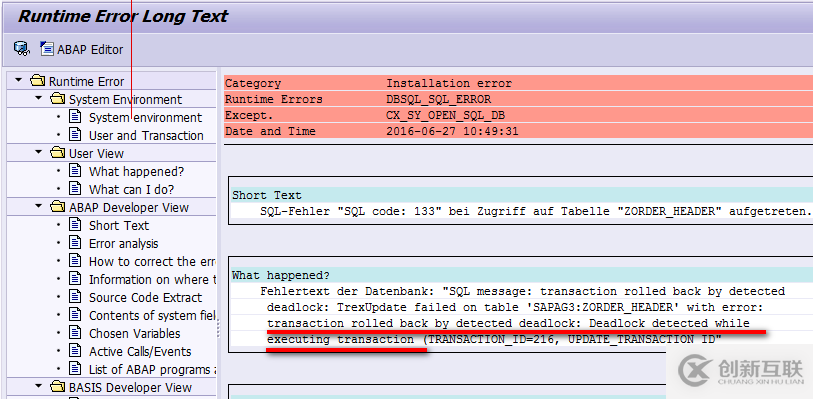The image size is (813, 399).
Task: Collapse the ABAP Developer View folder
Action: 38,206
